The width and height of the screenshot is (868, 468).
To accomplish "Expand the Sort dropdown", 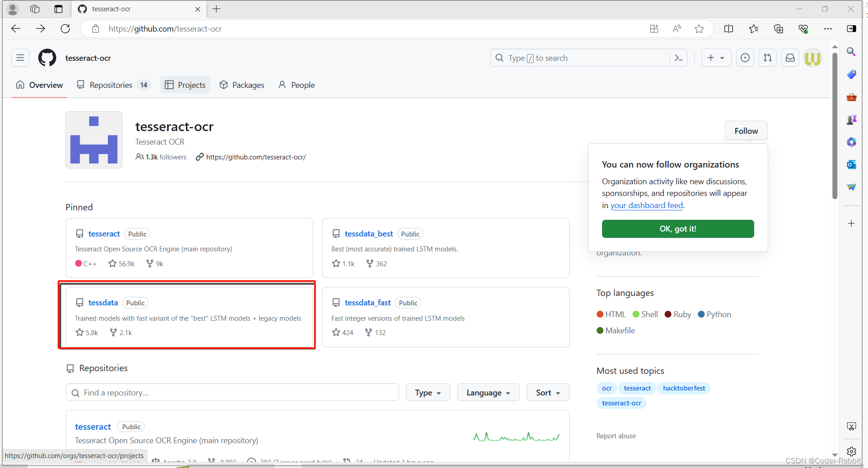I will tap(548, 392).
